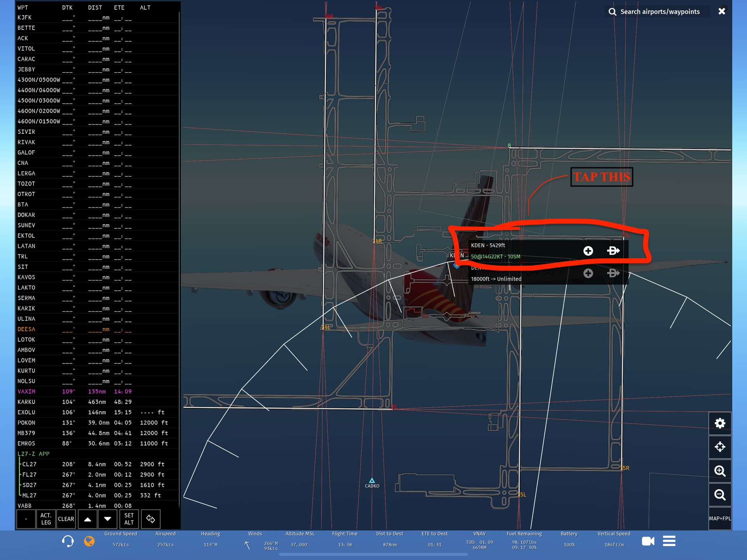Zoom out of the map
747x560 pixels.
tap(720, 495)
